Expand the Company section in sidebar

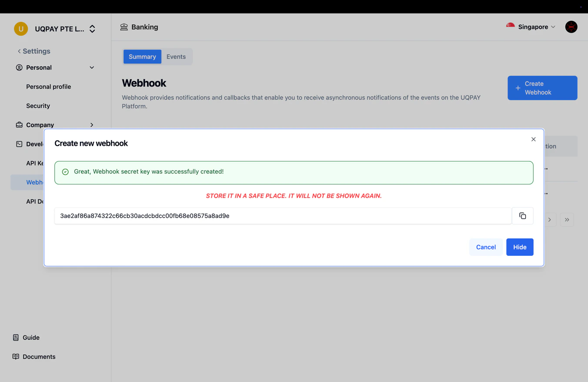[92, 125]
